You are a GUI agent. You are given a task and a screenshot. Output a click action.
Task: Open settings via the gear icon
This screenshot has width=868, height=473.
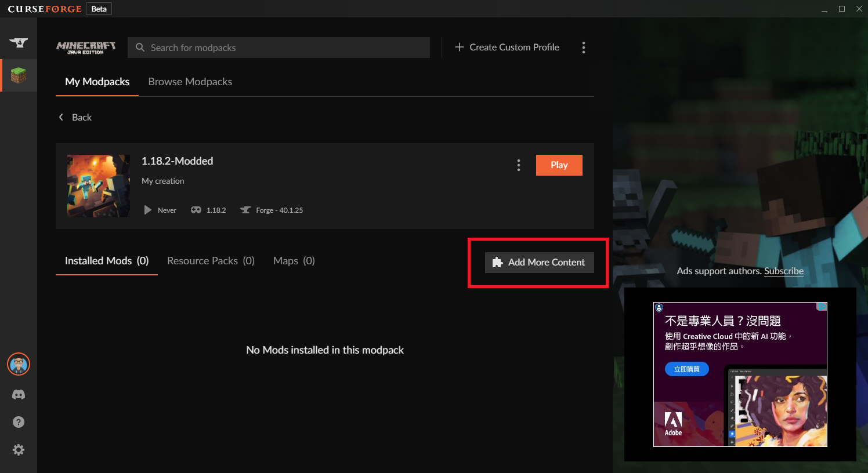point(19,450)
